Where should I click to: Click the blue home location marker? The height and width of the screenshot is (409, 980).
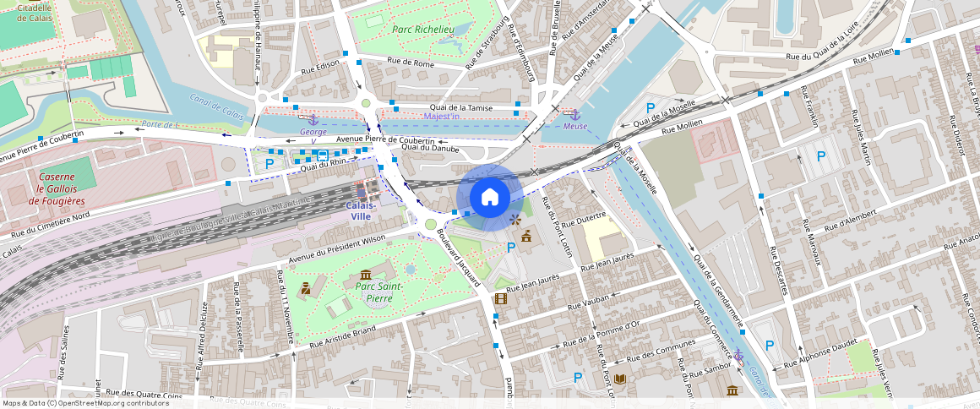tap(488, 197)
